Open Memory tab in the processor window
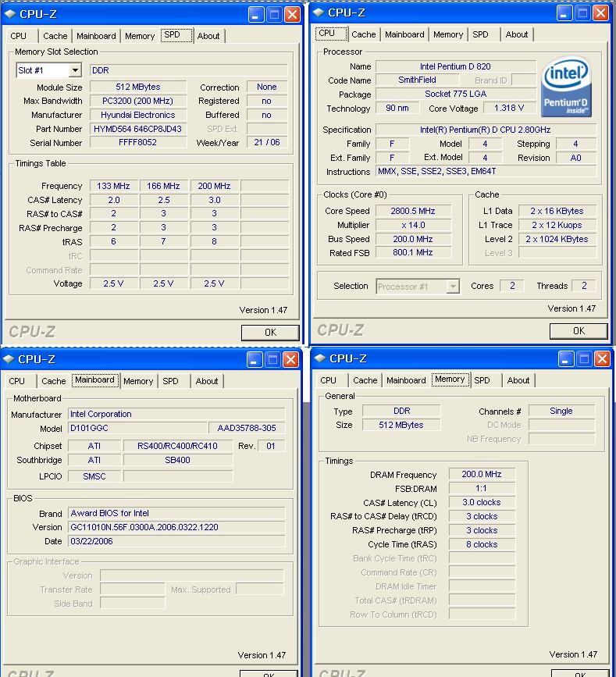The image size is (616, 677). pyautogui.click(x=448, y=34)
